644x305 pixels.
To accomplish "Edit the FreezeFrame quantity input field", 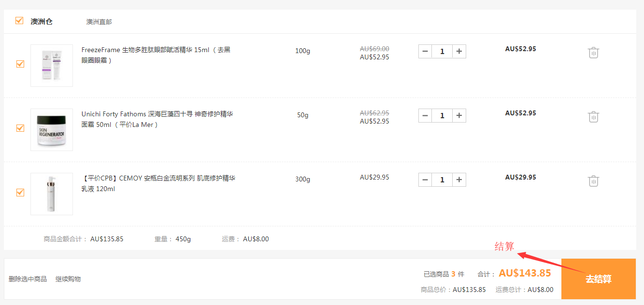I will pos(442,51).
